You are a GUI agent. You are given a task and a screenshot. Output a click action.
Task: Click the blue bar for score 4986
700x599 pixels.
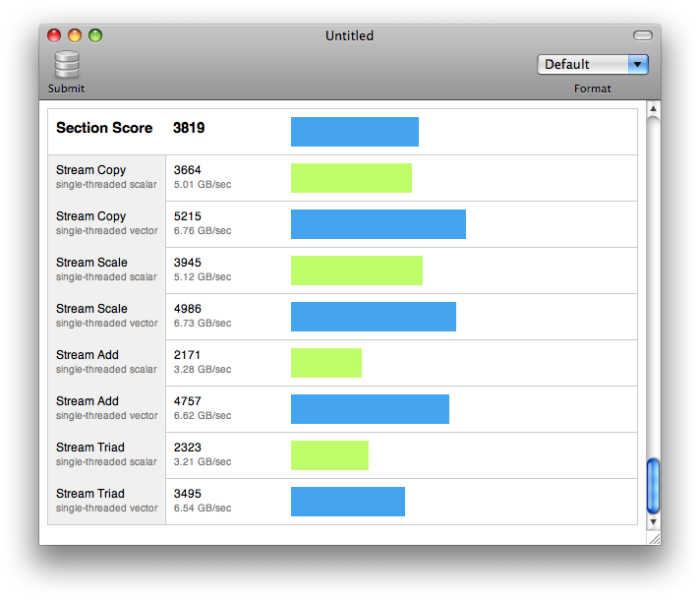pos(374,317)
